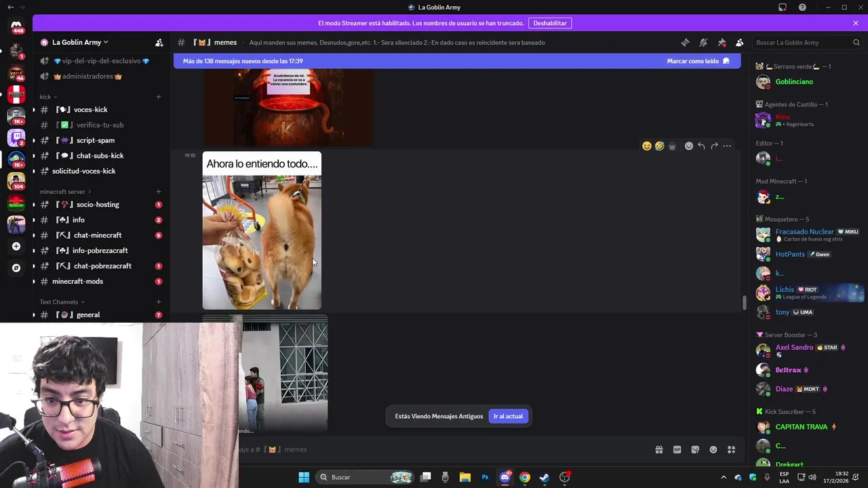
Task: Click Ir al actual button
Action: tap(508, 416)
